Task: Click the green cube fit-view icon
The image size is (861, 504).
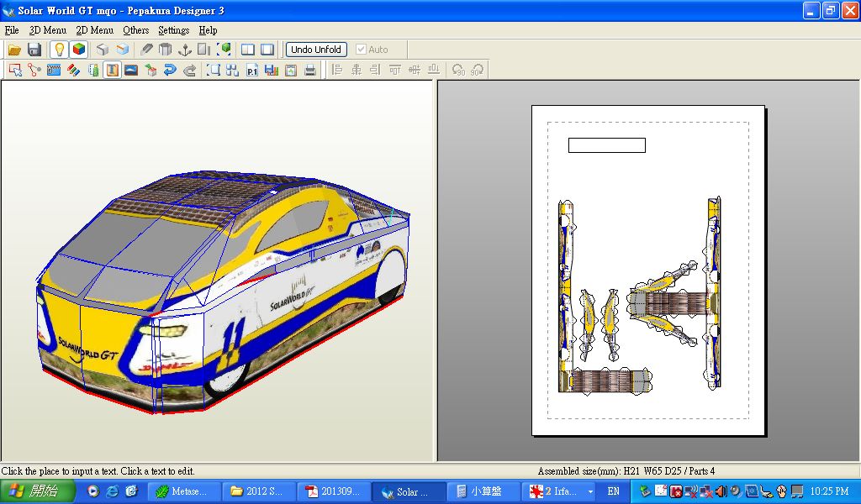Action: point(224,50)
